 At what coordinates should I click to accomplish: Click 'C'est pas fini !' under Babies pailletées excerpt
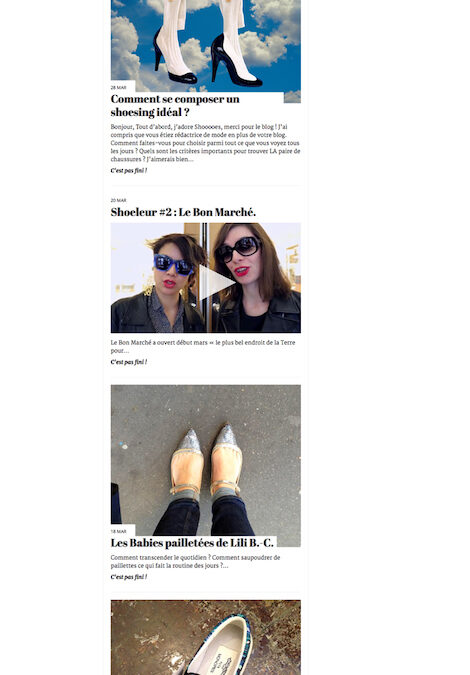pyautogui.click(x=129, y=577)
